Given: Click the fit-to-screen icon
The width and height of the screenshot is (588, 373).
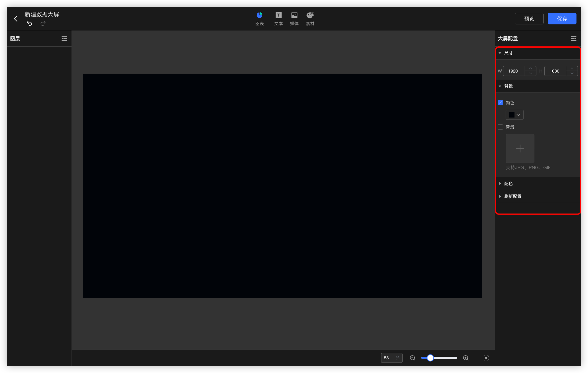Looking at the screenshot, I should 486,358.
